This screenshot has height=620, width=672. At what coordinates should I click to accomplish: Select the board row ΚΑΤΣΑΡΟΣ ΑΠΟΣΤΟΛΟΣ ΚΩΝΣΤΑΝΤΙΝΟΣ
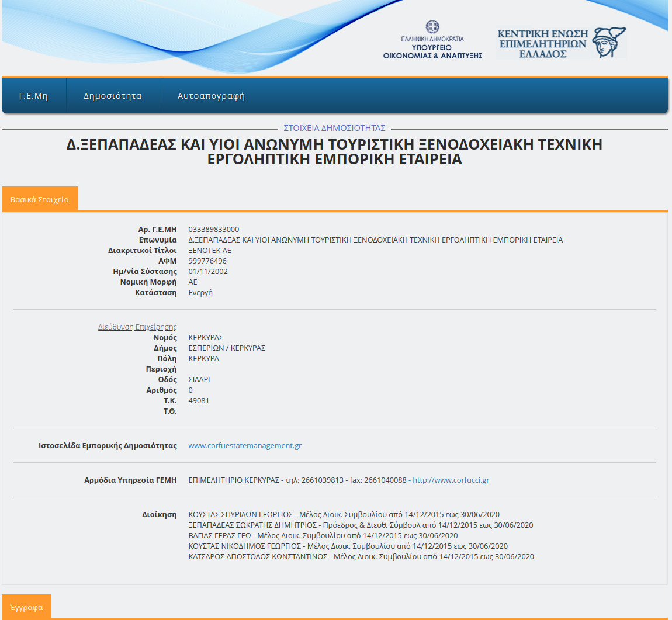361,556
